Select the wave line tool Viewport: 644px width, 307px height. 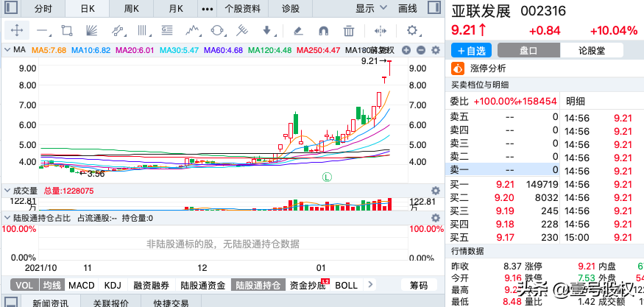tap(192, 30)
